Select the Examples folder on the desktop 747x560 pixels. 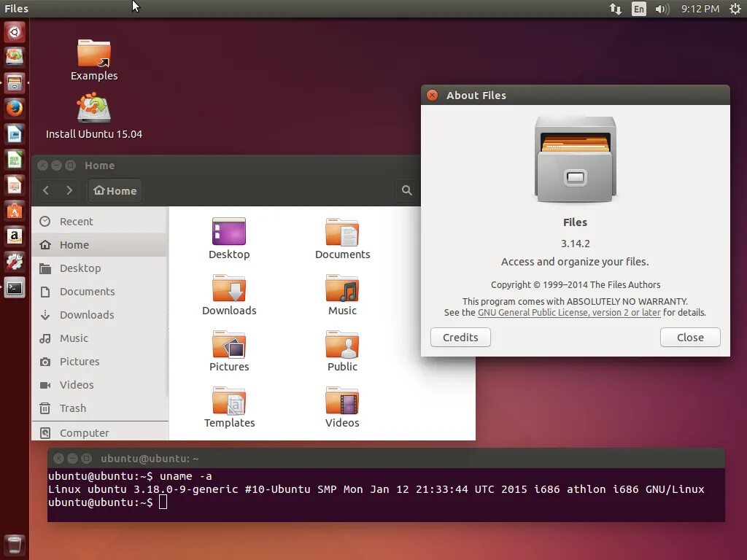pyautogui.click(x=94, y=60)
